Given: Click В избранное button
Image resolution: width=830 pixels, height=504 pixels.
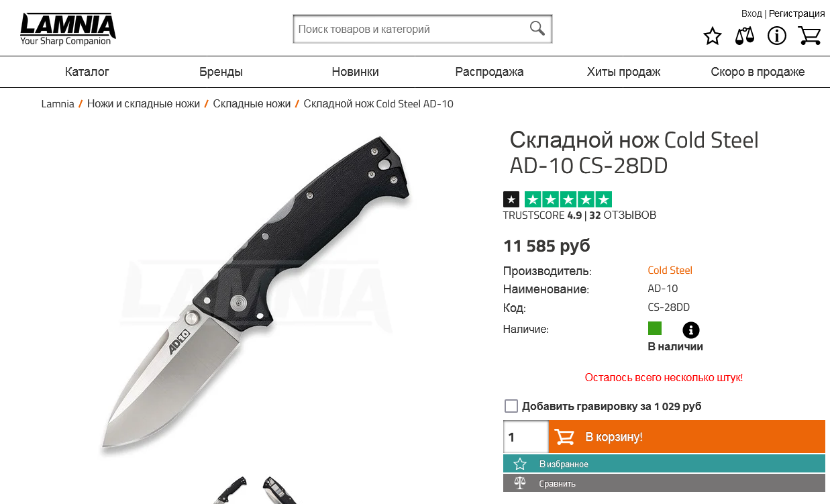Looking at the screenshot, I should [664, 464].
